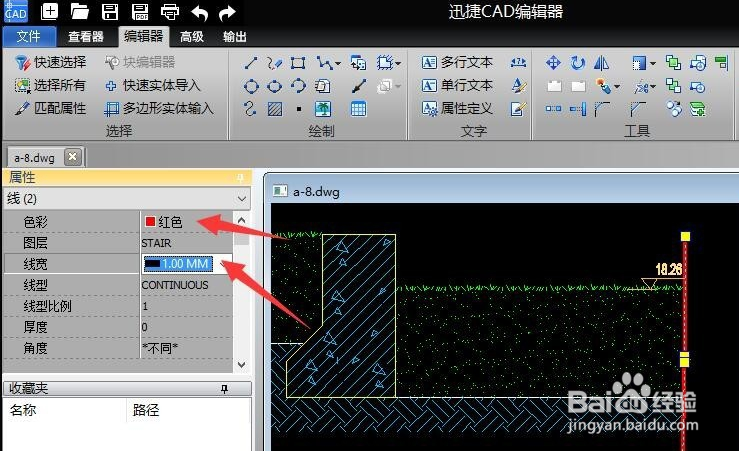This screenshot has height=451, width=739.
Task: Select the 编辑器 ribbon tab
Action: 143,36
